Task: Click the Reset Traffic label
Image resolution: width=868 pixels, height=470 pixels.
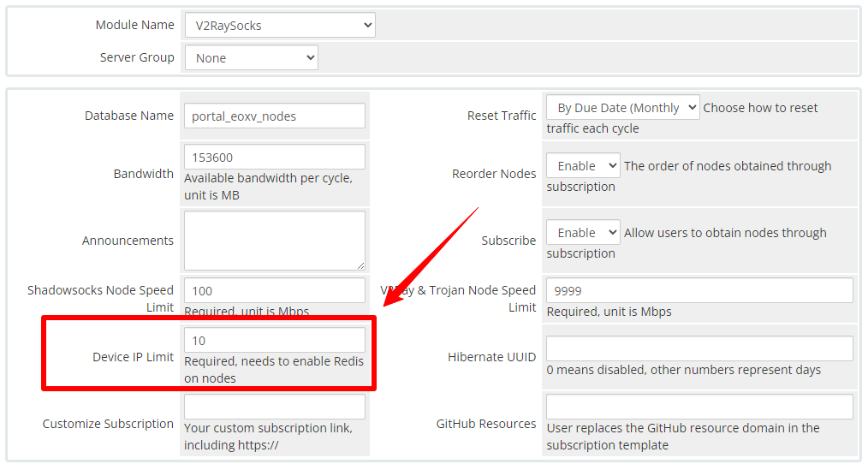Action: (x=502, y=116)
